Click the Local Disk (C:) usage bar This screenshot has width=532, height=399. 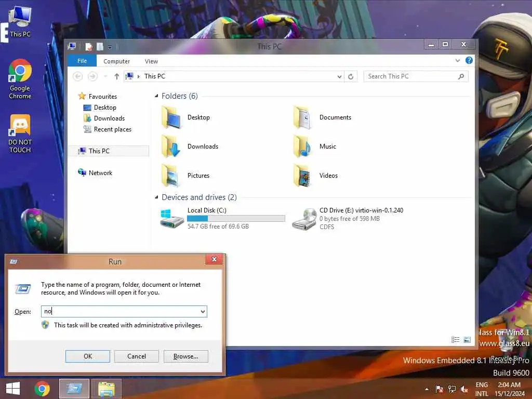[x=236, y=219]
